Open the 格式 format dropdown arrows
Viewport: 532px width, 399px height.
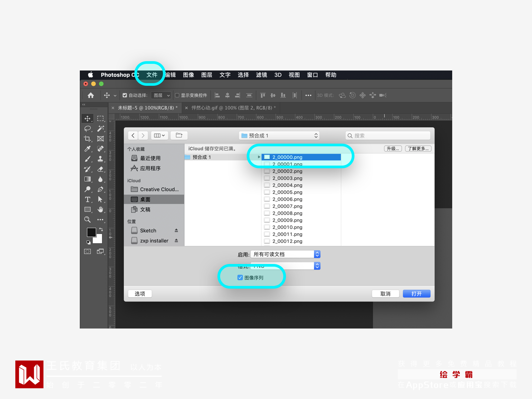click(317, 266)
